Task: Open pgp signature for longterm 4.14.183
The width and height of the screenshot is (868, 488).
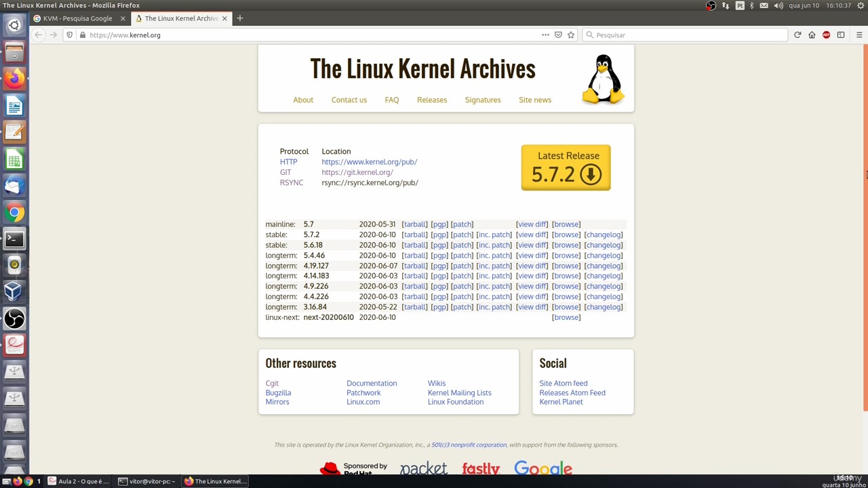Action: click(439, 276)
